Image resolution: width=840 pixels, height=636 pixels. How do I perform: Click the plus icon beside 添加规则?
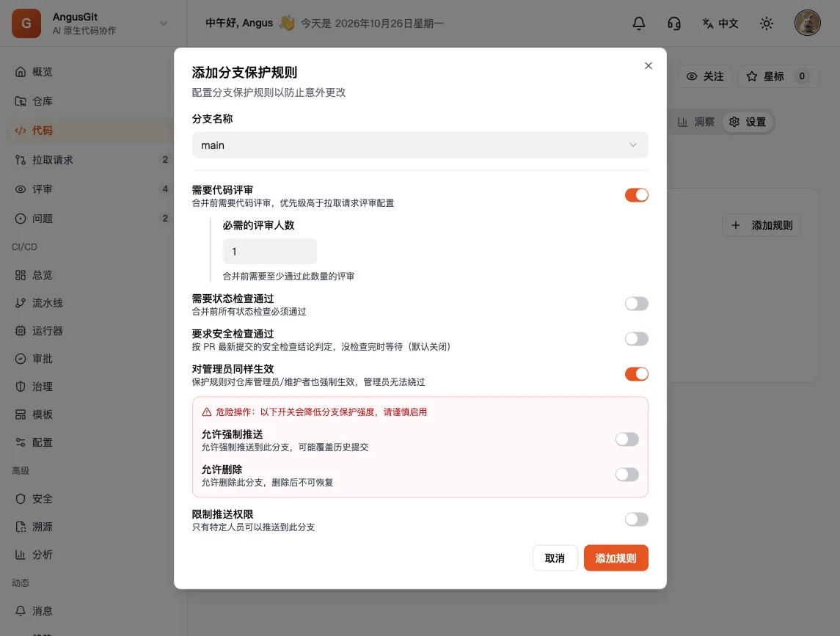point(736,225)
